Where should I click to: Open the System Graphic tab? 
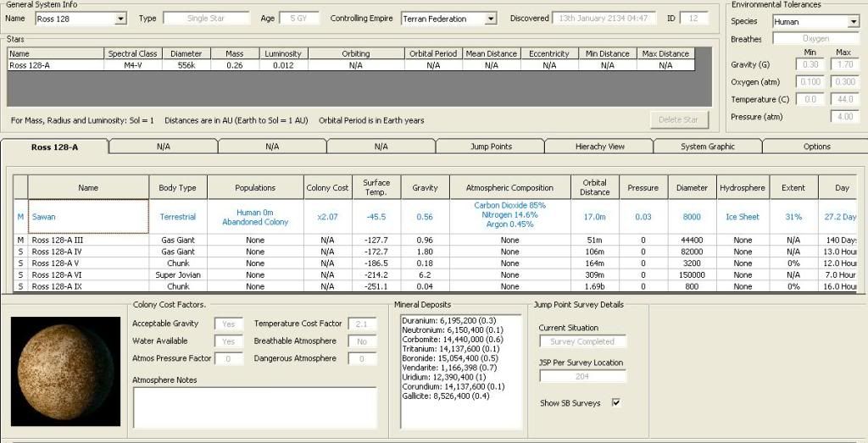708,147
